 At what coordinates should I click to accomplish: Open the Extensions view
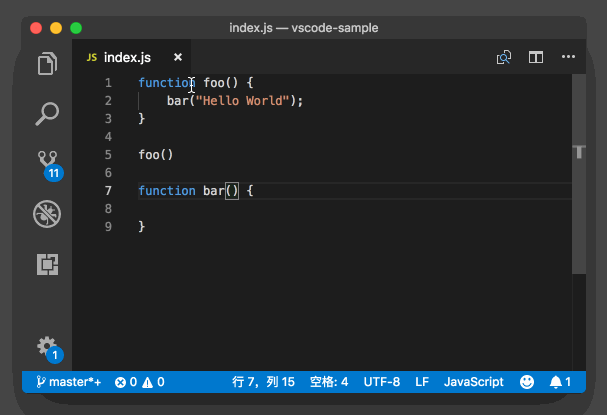pos(47,264)
